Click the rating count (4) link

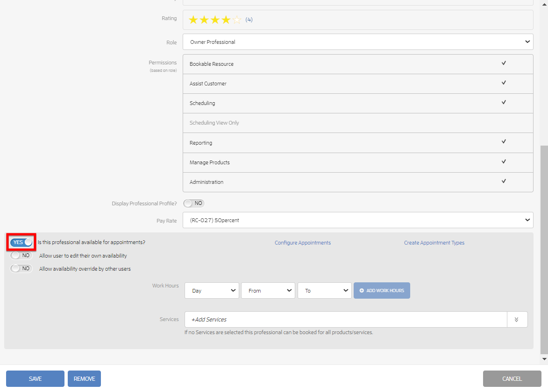[249, 20]
